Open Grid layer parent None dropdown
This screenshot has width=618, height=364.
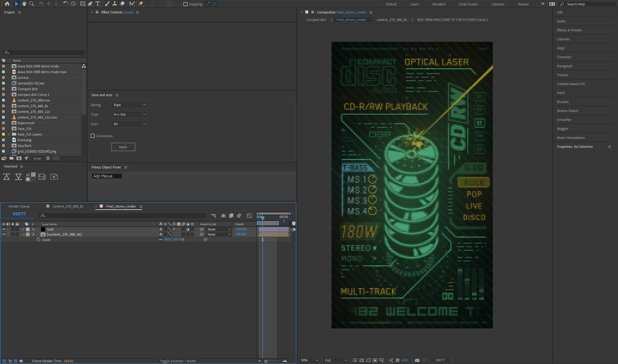(x=219, y=229)
